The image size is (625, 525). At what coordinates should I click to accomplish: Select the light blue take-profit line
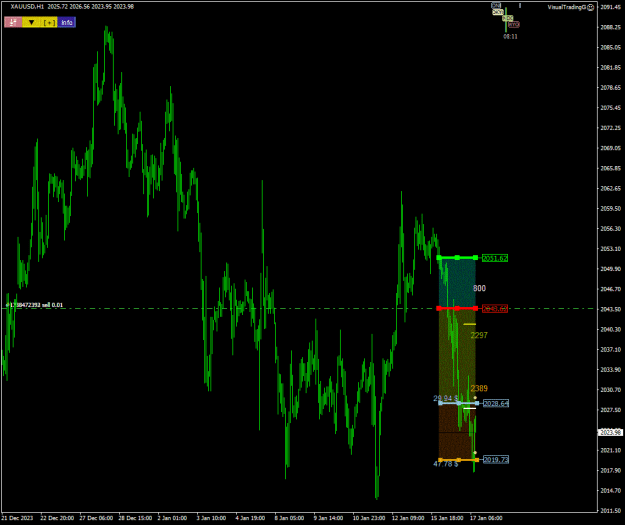(458, 403)
